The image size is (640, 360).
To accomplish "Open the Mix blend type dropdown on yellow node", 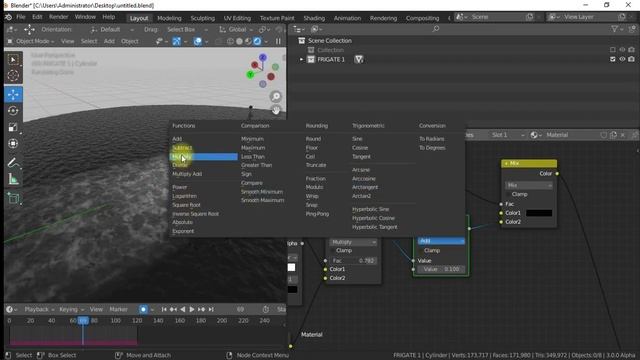I will point(529,185).
